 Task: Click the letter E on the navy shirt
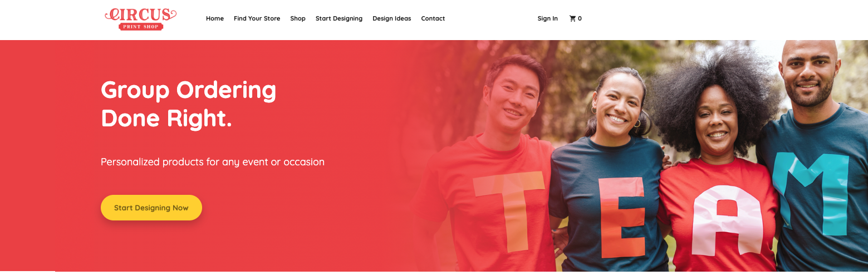point(622,217)
